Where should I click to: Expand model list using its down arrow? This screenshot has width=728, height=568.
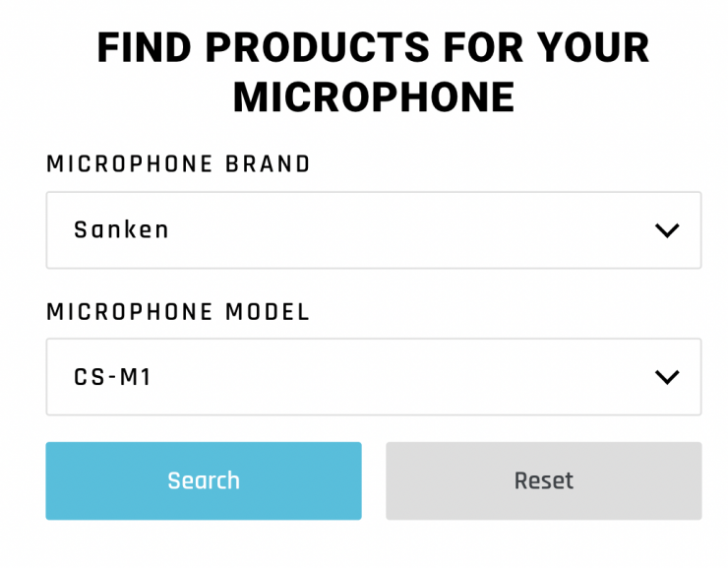pyautogui.click(x=667, y=377)
